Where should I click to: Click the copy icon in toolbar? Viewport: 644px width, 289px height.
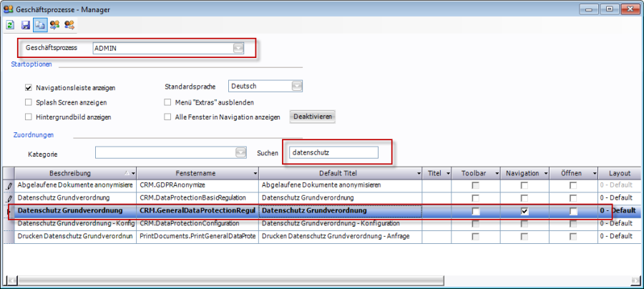click(39, 25)
